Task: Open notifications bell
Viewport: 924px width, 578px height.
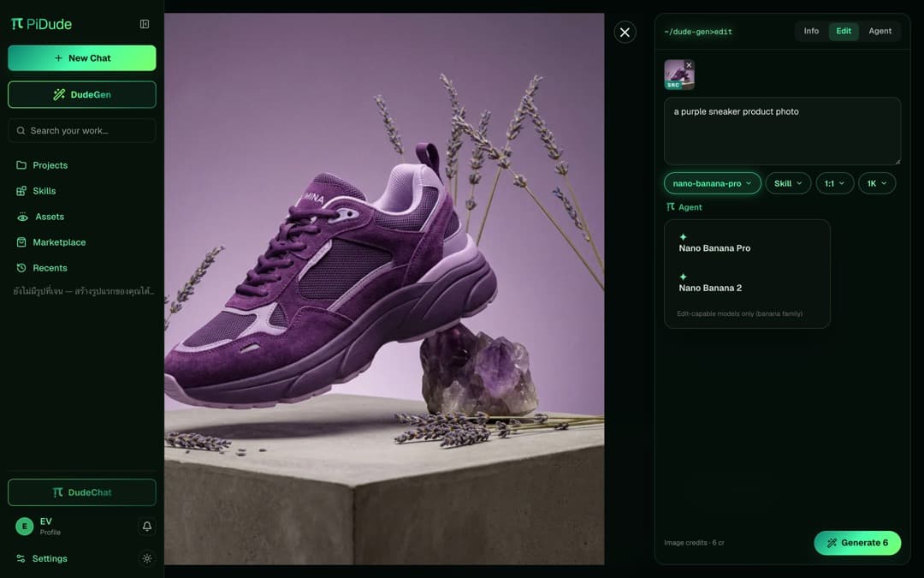Action: (x=147, y=526)
